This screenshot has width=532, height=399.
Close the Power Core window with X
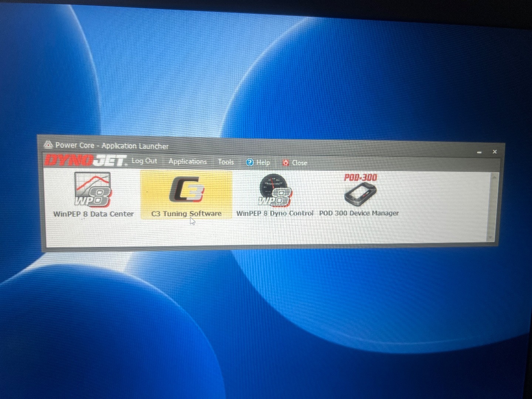point(495,151)
